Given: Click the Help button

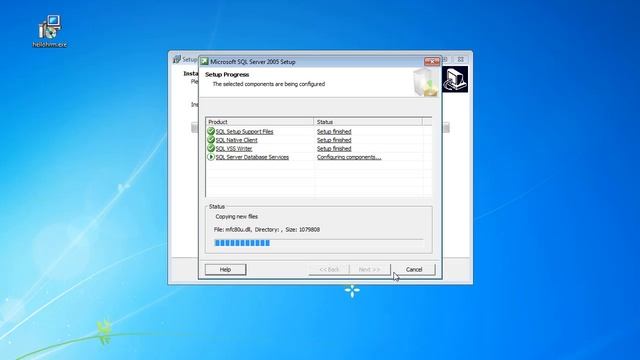Looking at the screenshot, I should [225, 269].
